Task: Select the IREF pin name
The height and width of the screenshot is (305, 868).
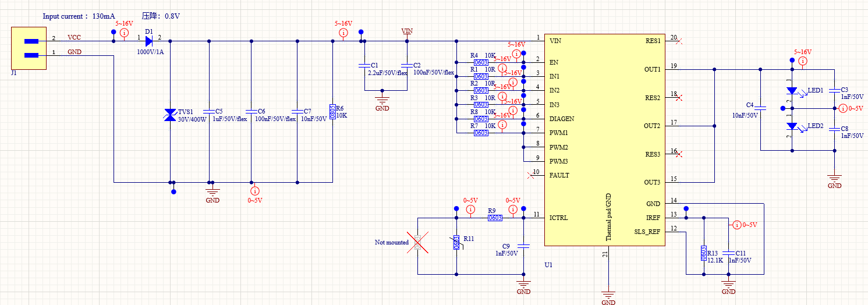Action: [x=653, y=218]
